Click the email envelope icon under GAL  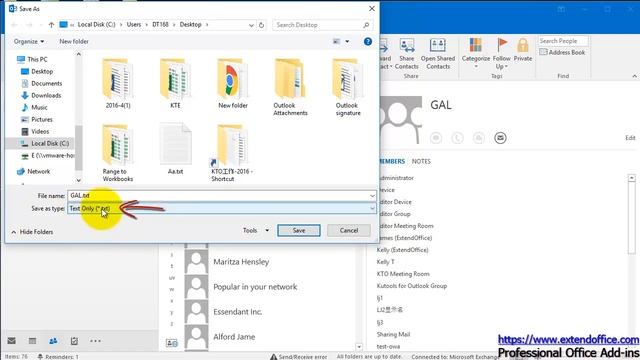tap(500, 138)
